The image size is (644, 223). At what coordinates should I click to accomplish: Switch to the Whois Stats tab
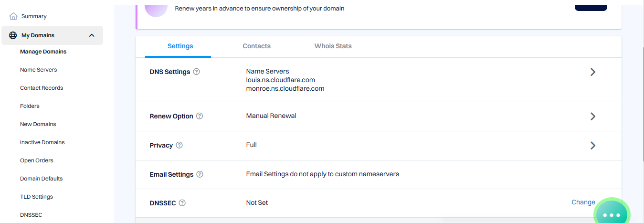[333, 46]
